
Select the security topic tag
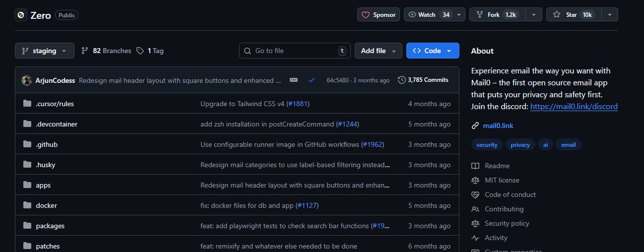(x=487, y=145)
